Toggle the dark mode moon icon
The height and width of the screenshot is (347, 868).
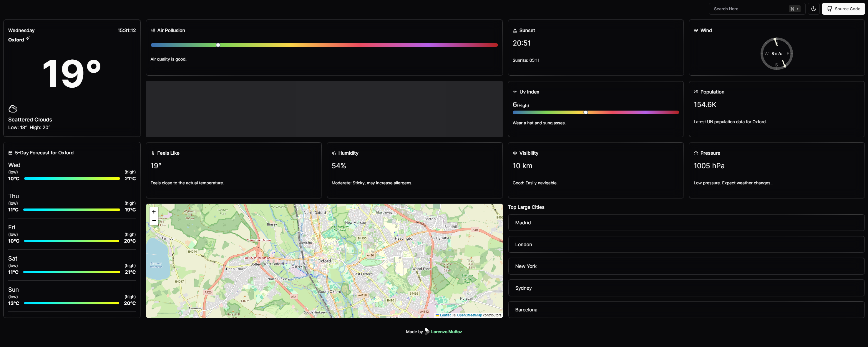(x=814, y=9)
